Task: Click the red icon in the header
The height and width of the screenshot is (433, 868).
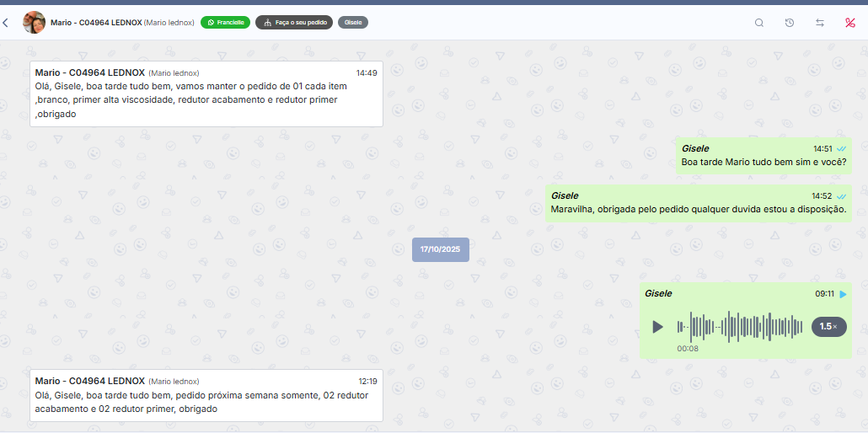Action: (850, 23)
